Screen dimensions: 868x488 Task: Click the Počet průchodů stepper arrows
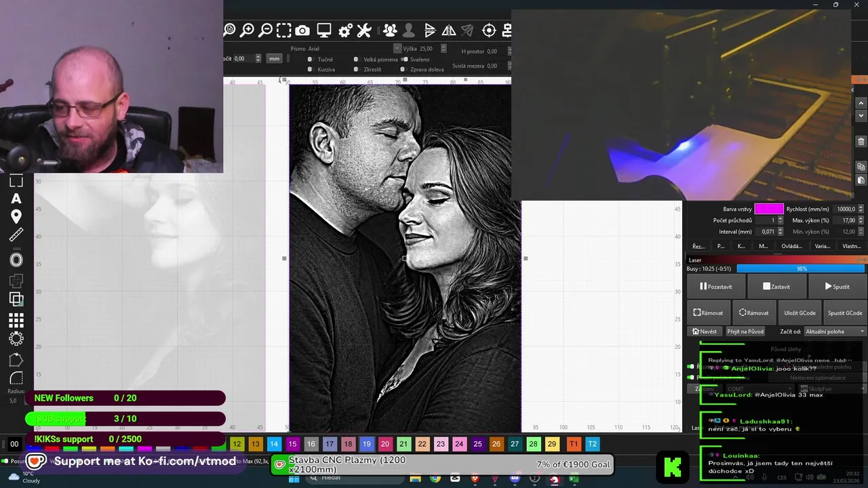click(x=780, y=220)
